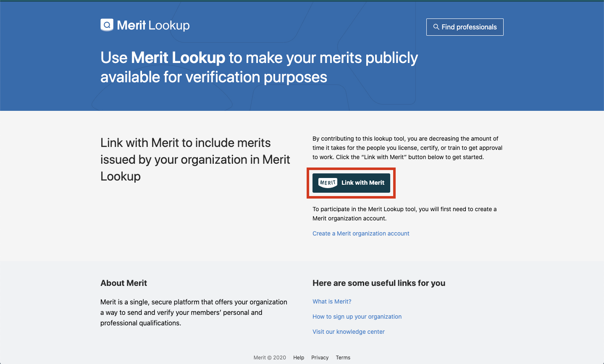Click the 'Link with Merit to include merits' heading
604x364 pixels.
[x=195, y=160]
